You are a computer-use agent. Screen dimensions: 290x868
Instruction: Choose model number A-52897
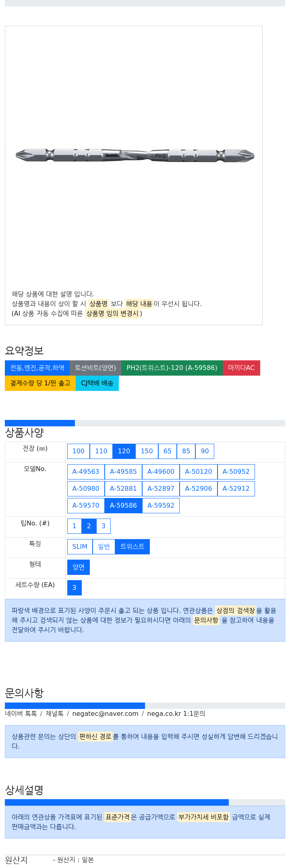coord(161,489)
